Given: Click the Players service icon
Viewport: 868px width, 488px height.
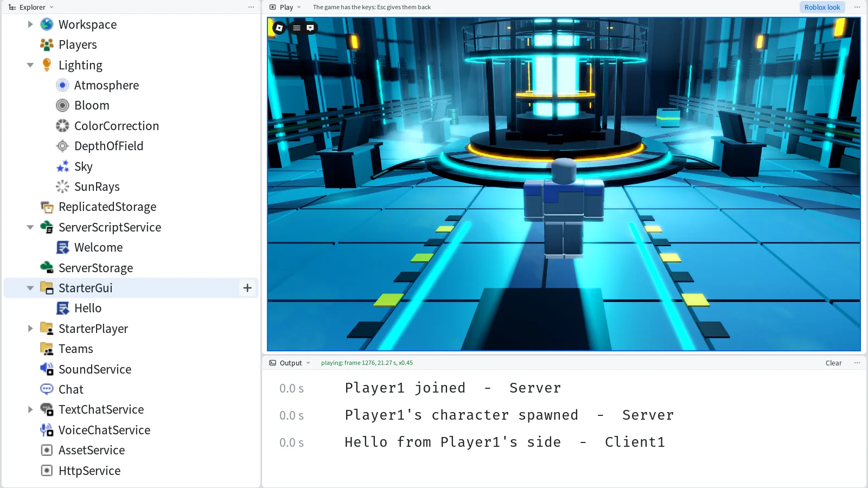Looking at the screenshot, I should click(x=47, y=44).
